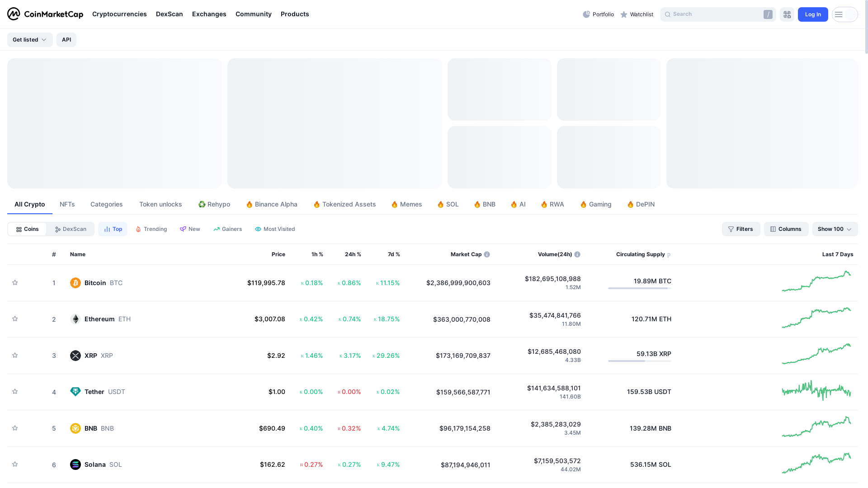
Task: Click the CoinMarketCap logo
Action: (x=45, y=14)
